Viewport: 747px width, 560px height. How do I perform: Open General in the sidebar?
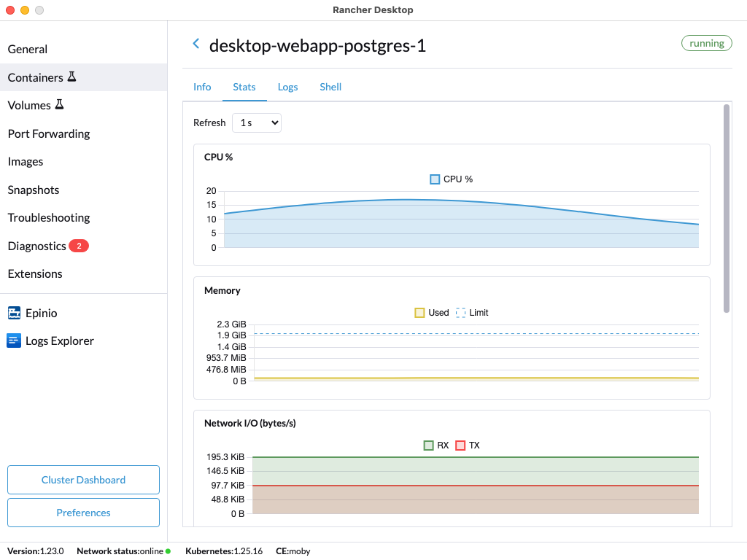(x=83, y=49)
